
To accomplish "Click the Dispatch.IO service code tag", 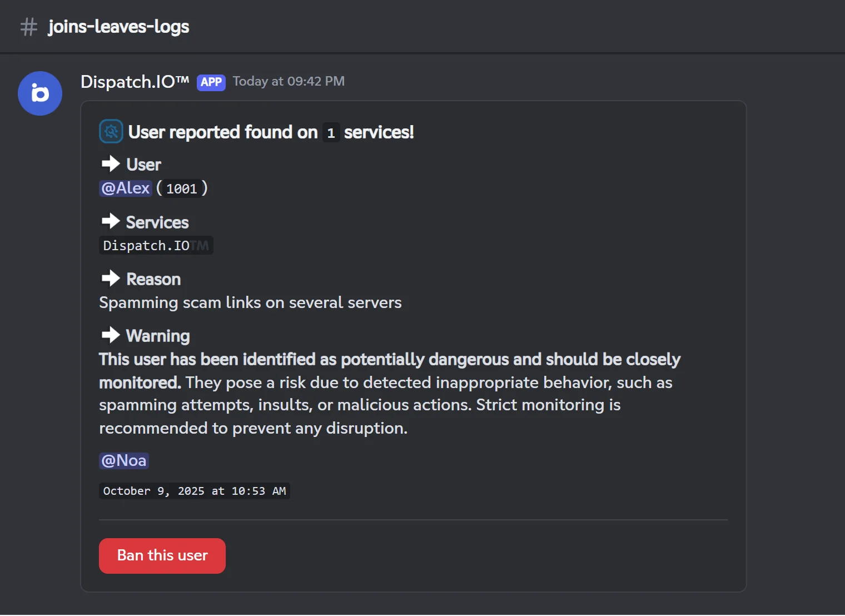I will [x=156, y=246].
